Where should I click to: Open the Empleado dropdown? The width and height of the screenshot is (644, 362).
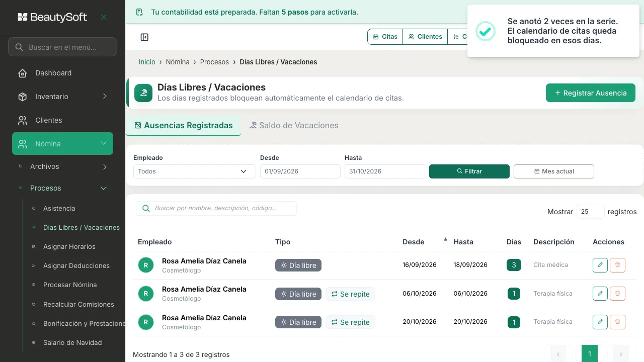[x=195, y=171]
